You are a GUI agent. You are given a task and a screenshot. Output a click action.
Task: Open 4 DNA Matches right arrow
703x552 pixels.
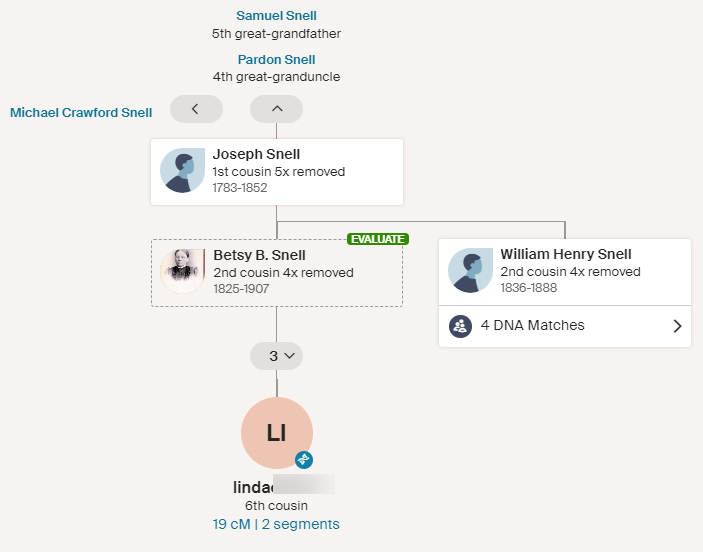tap(677, 326)
